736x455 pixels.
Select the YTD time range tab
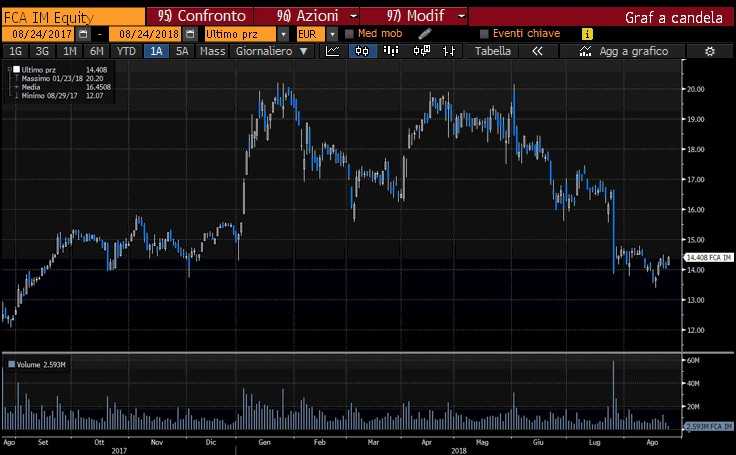126,51
